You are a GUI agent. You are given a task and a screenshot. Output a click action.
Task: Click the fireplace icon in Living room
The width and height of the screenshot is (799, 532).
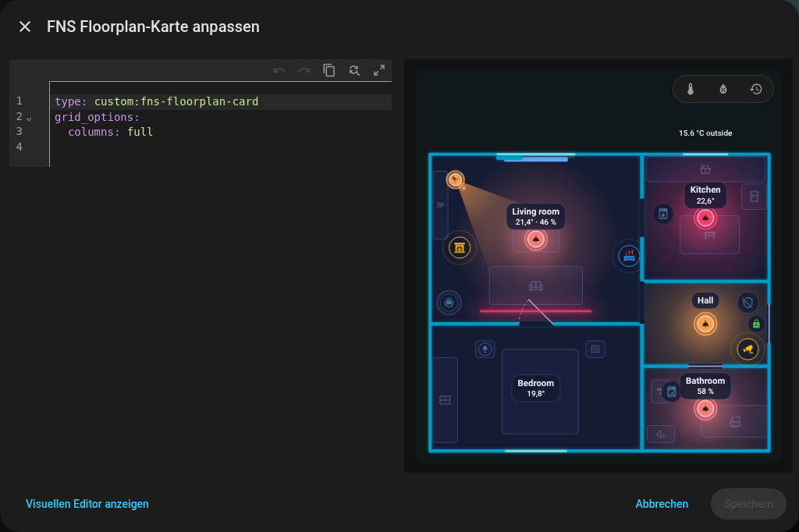coord(460,247)
